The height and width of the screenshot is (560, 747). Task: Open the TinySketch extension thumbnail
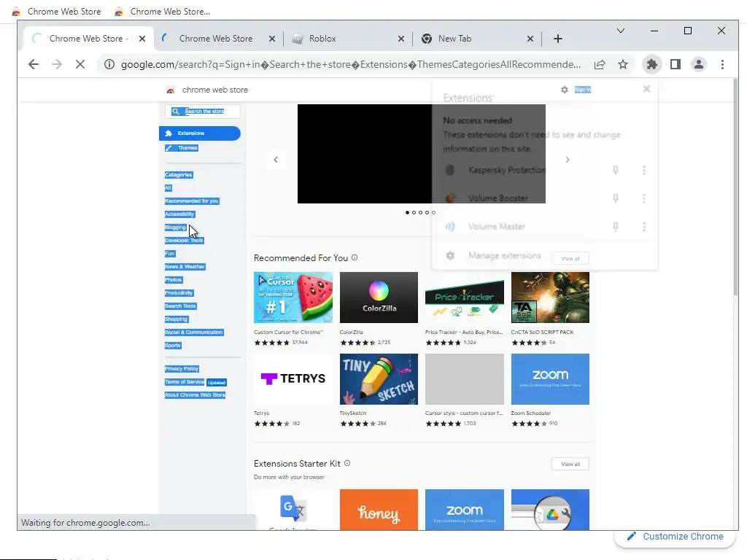(x=379, y=379)
